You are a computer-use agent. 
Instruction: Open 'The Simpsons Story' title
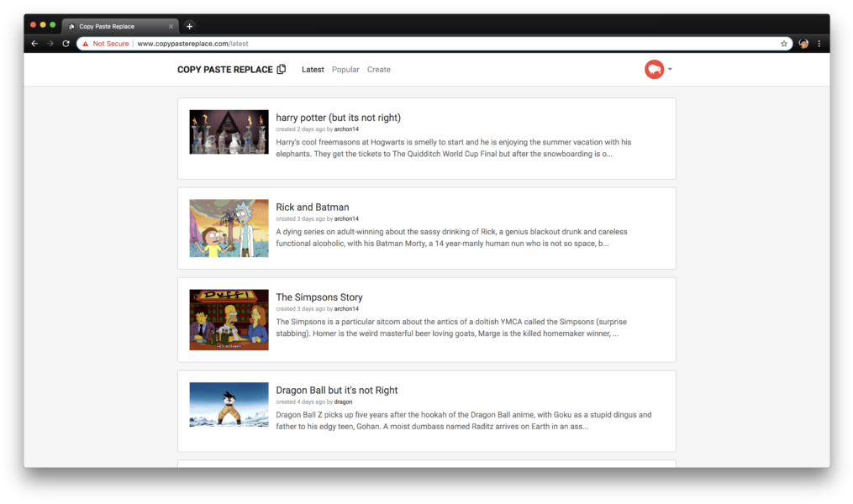coord(319,297)
